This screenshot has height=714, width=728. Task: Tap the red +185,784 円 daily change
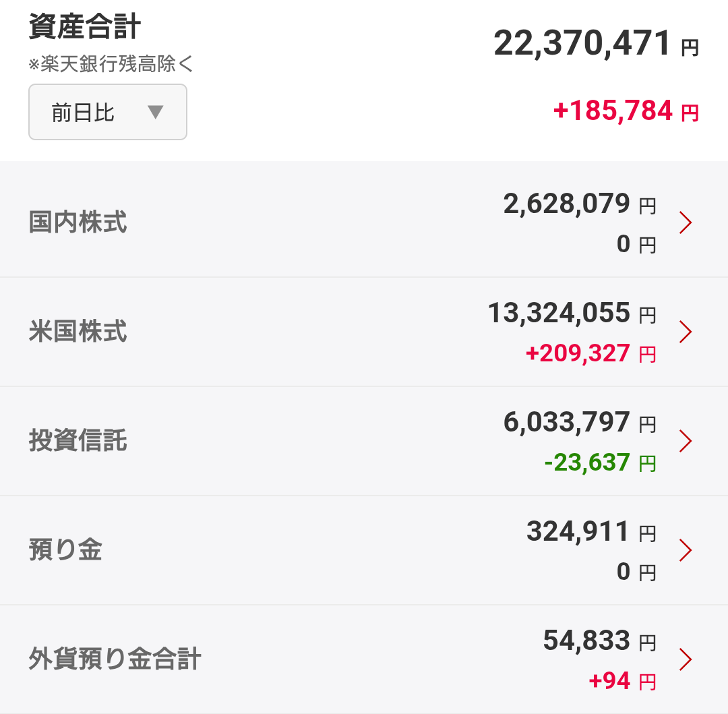pyautogui.click(x=626, y=111)
